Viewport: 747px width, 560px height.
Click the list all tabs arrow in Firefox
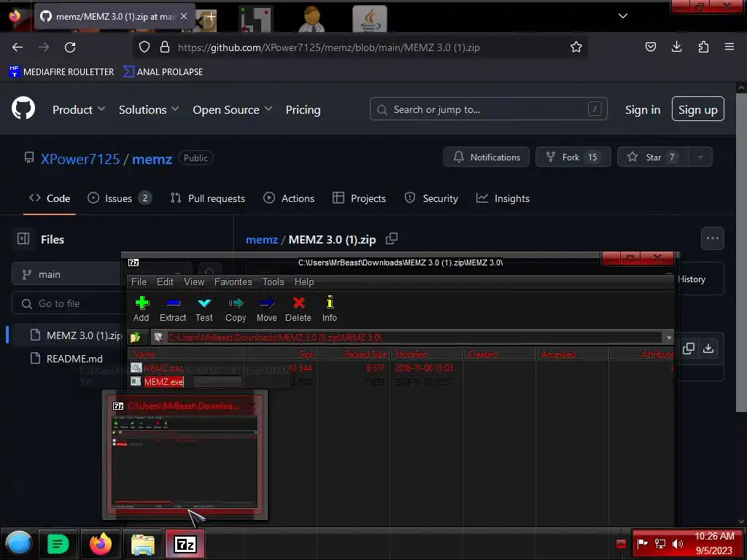(623, 16)
